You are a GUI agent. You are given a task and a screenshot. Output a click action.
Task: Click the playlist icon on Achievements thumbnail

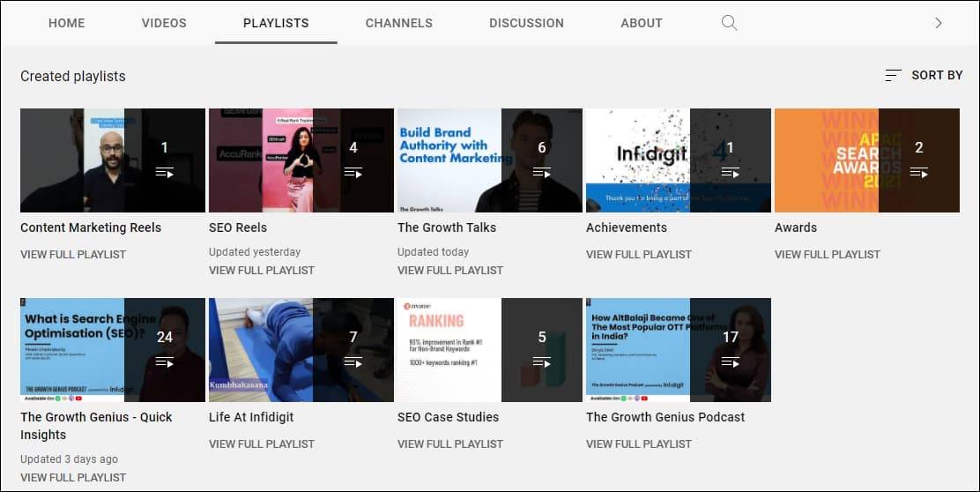pos(730,173)
